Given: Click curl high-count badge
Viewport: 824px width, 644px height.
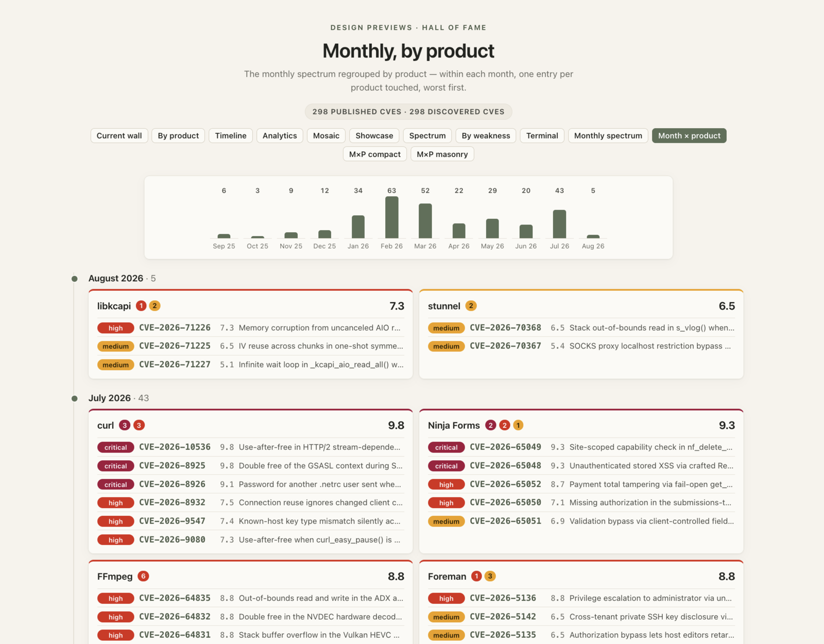Looking at the screenshot, I should tap(139, 425).
